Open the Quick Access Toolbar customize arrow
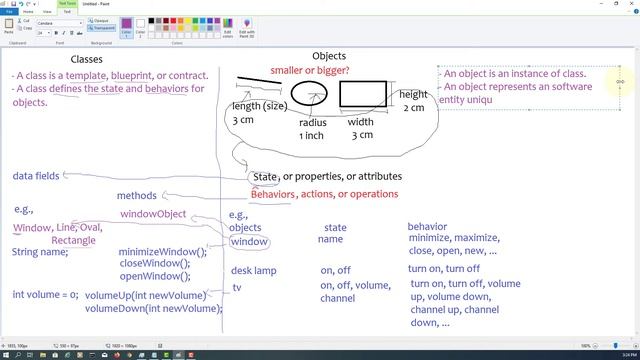Image resolution: width=640 pixels, height=360 pixels. click(34, 4)
